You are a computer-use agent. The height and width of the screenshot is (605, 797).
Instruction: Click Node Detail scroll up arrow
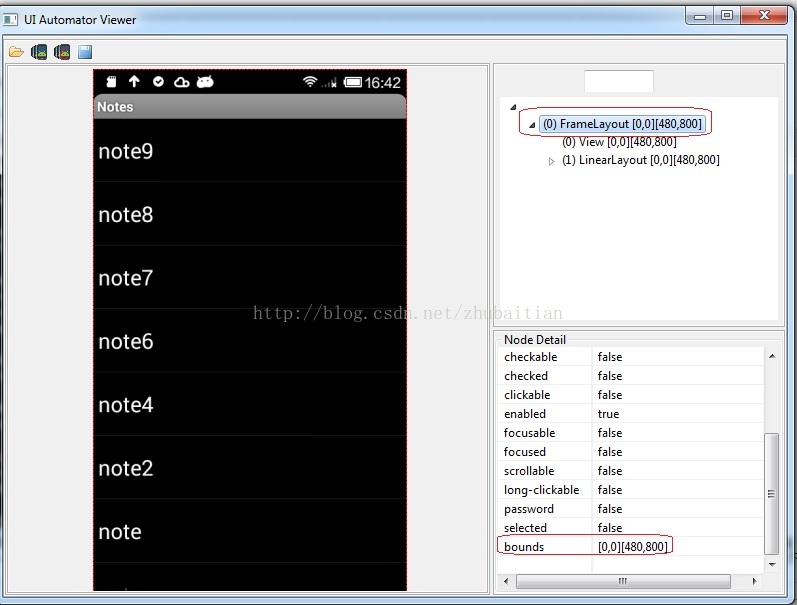772,356
